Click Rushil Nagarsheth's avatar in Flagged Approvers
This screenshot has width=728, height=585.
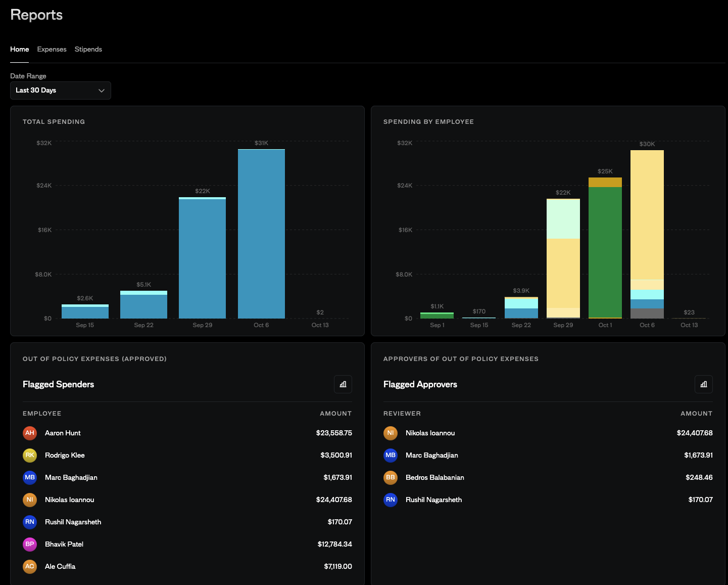point(391,500)
